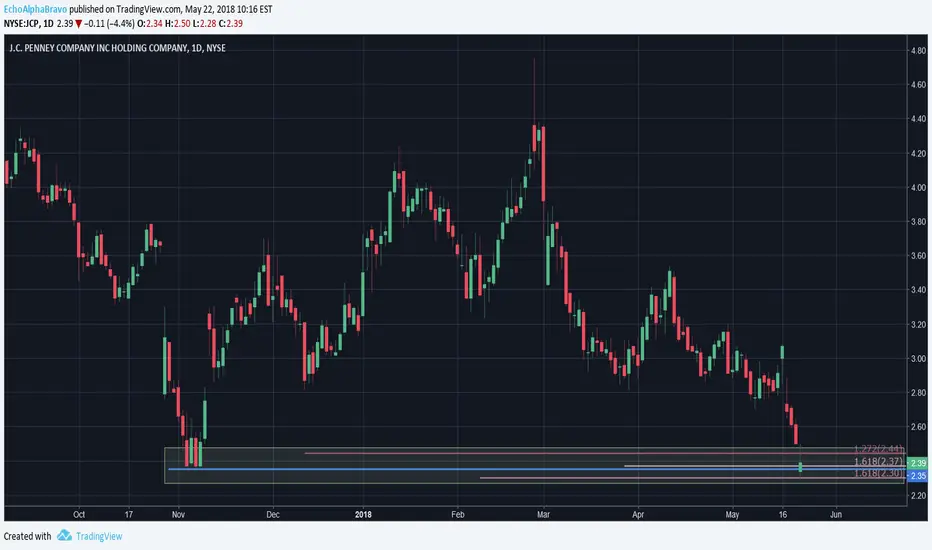Open the EchoAlphaBravo author profile link

[35, 10]
